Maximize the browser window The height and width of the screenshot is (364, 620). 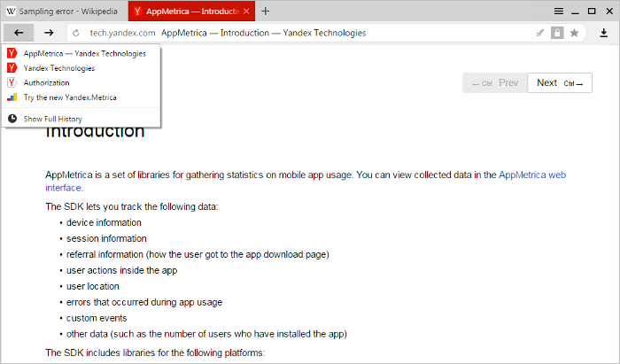tap(592, 11)
